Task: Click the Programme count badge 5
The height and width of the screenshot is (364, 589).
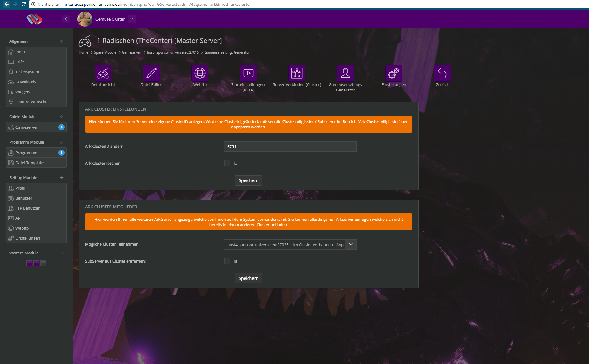Action: [62, 153]
